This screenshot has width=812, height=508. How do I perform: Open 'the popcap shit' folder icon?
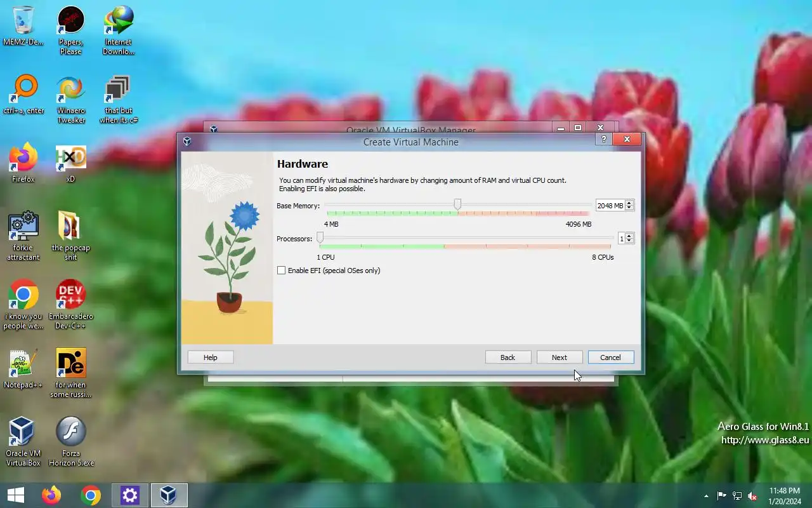(x=70, y=236)
